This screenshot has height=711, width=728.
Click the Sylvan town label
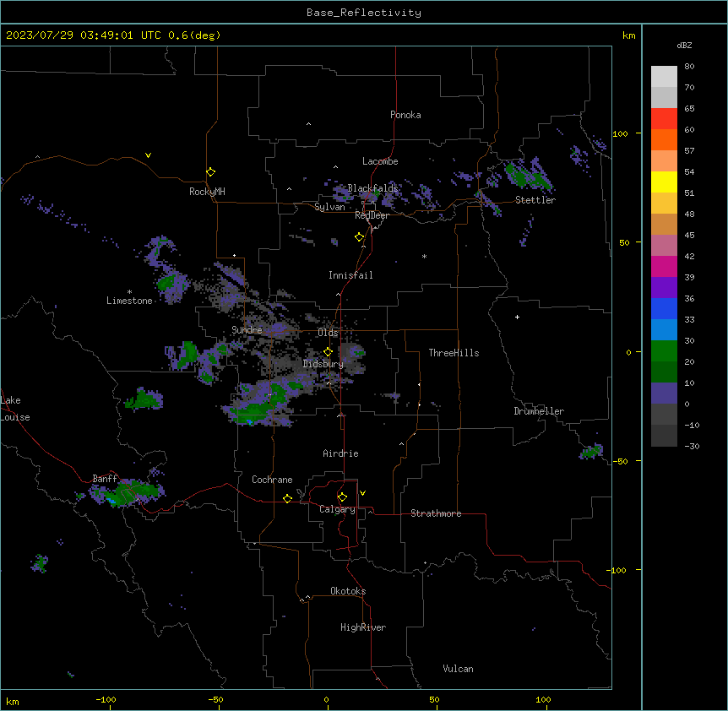pos(329,207)
